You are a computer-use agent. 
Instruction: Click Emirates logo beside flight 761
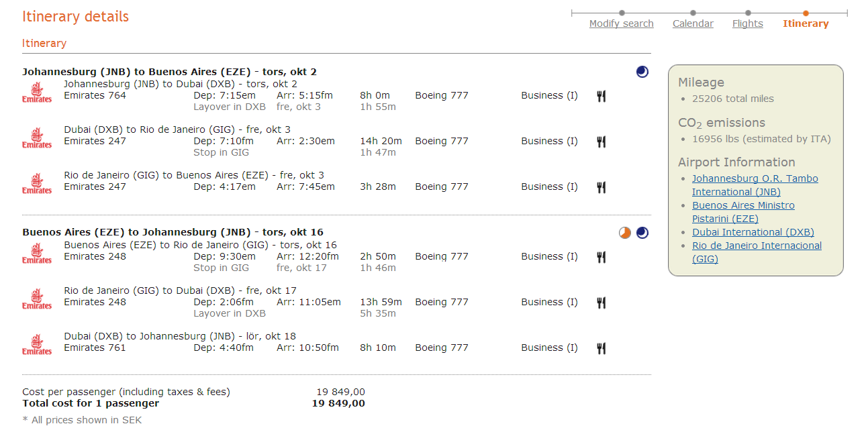(x=37, y=345)
